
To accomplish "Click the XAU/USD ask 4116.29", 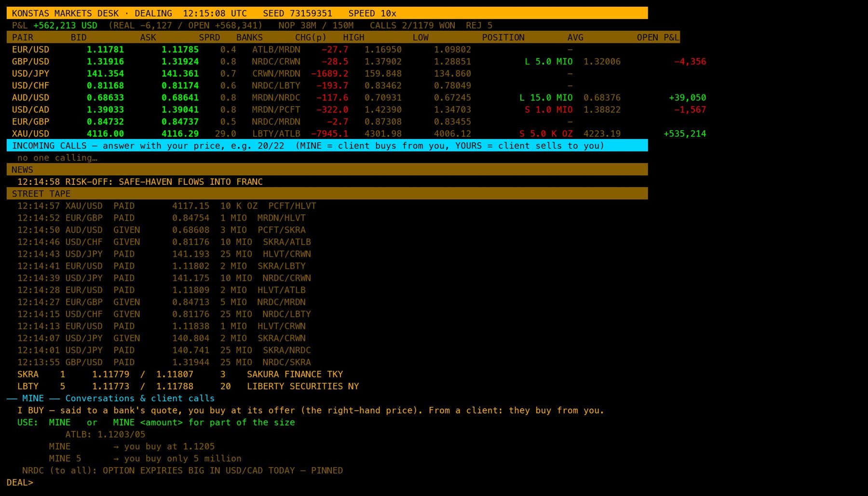I will tap(180, 134).
